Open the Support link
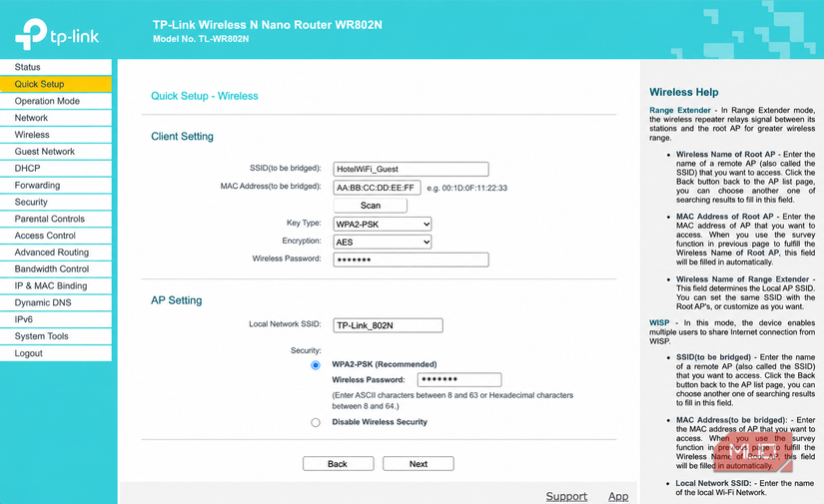This screenshot has width=824, height=504. (566, 496)
